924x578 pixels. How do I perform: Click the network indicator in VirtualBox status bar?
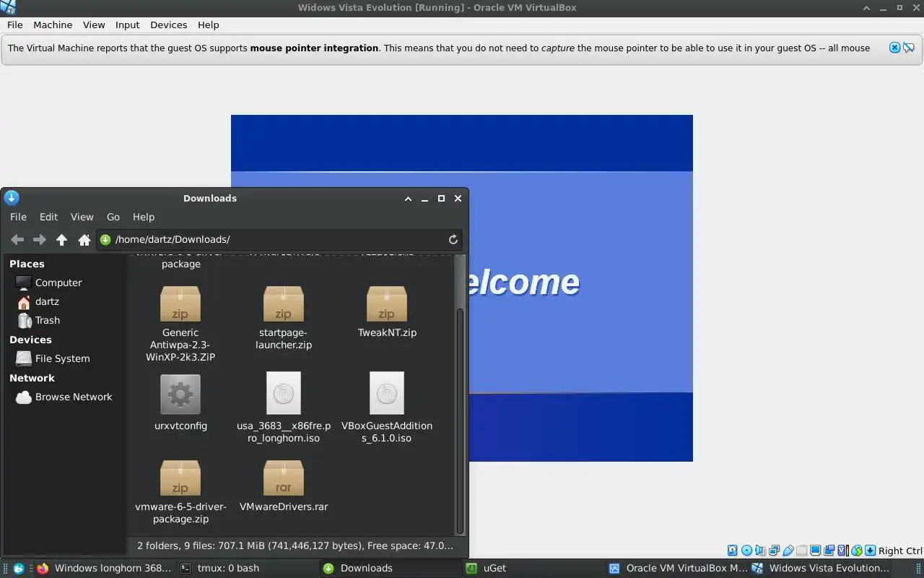774,551
